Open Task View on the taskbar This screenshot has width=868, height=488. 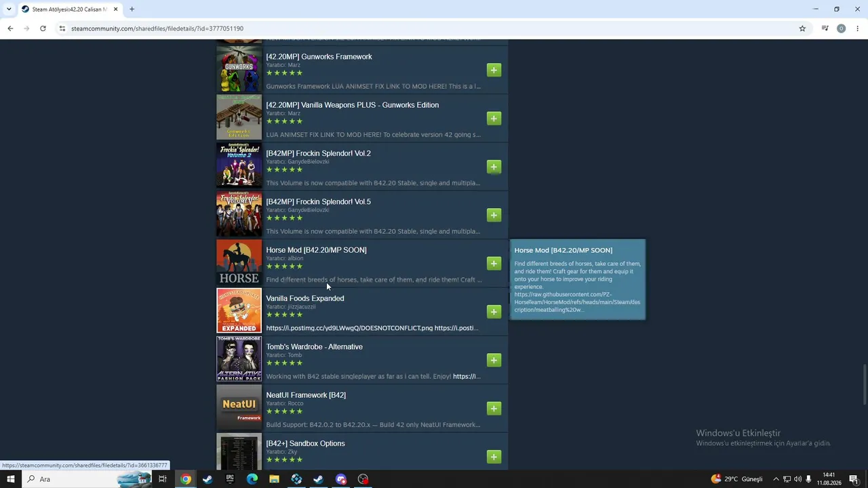pyautogui.click(x=163, y=479)
